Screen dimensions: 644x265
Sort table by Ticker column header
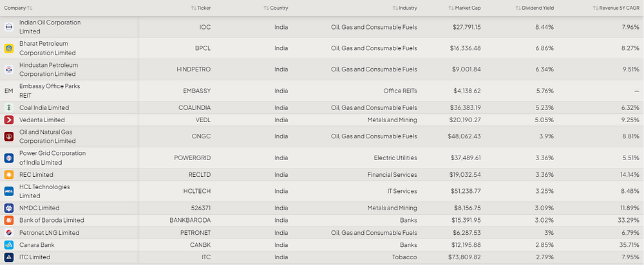pos(201,8)
